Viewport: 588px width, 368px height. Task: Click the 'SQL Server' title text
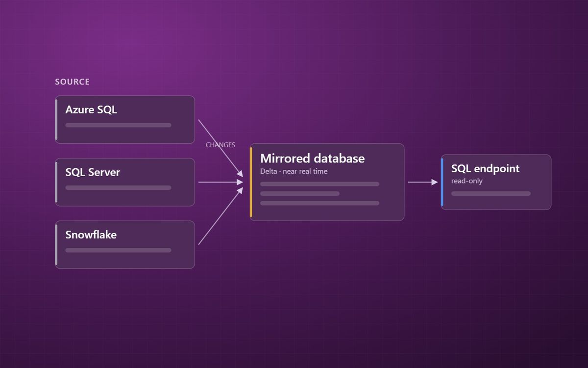click(93, 172)
